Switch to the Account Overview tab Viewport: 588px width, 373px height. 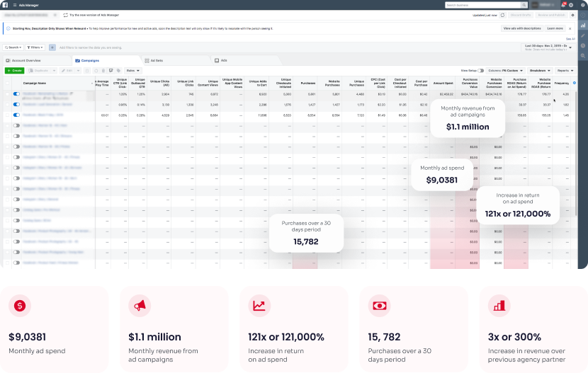click(x=28, y=61)
